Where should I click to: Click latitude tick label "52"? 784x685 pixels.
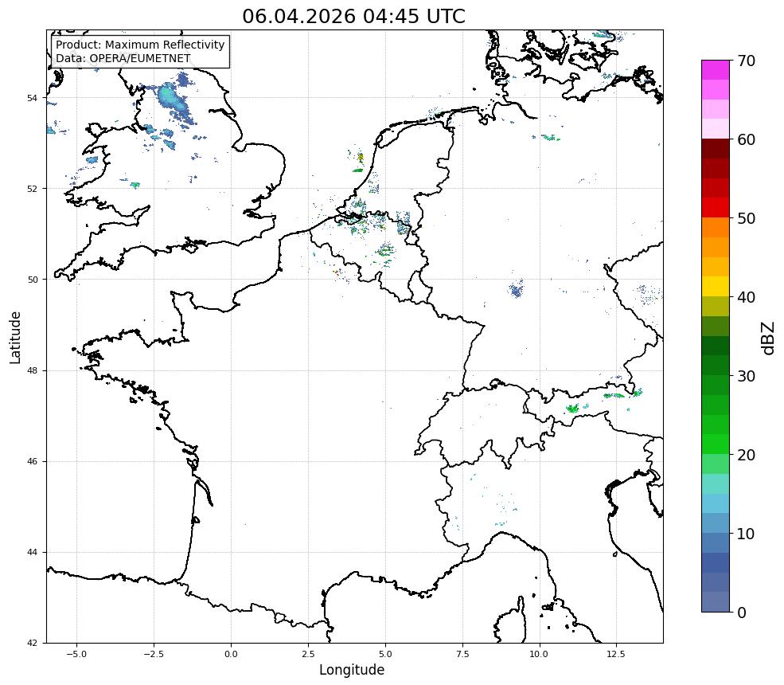pyautogui.click(x=32, y=189)
